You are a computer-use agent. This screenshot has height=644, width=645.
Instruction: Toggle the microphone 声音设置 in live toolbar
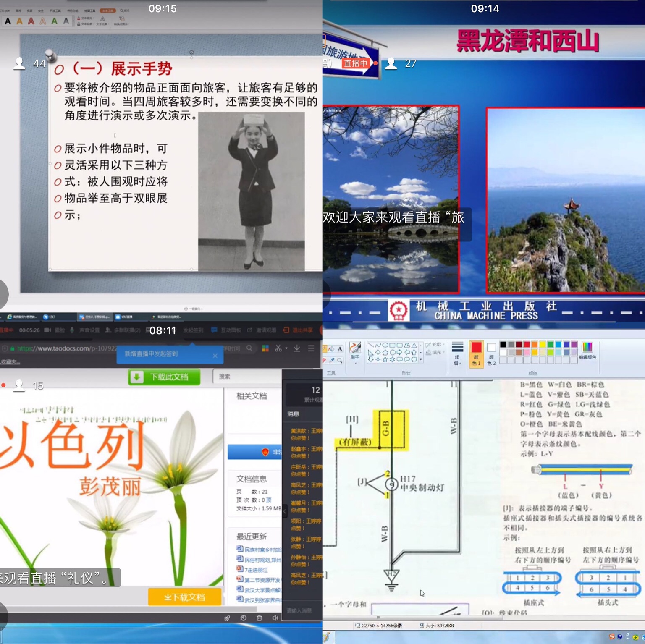(85, 330)
